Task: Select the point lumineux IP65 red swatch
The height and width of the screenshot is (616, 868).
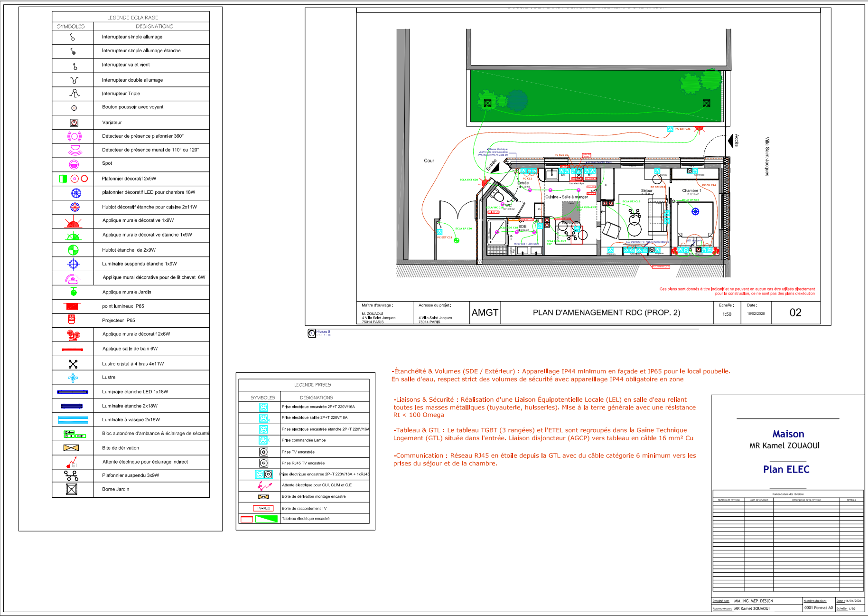Action: pyautogui.click(x=73, y=306)
